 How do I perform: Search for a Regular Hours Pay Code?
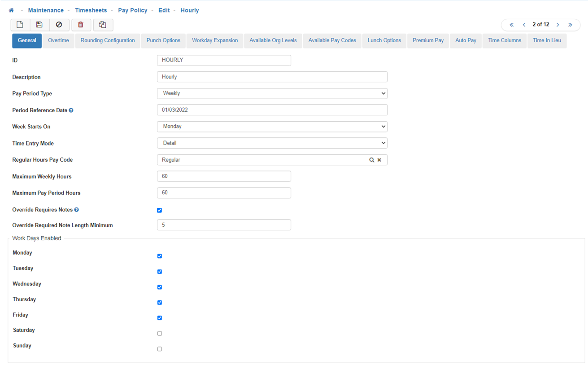coord(371,160)
